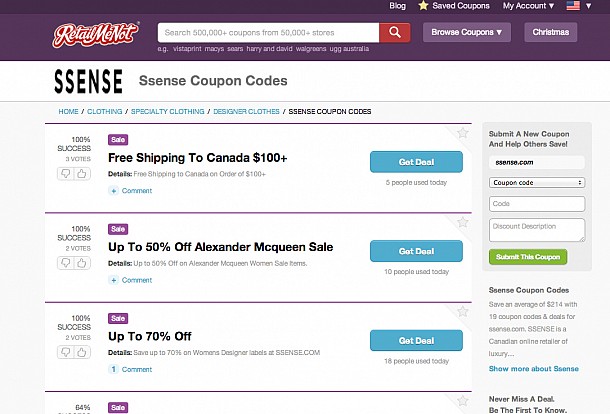Thumbs up the Free Shipping To Canada deal
Screen dimensions: 610x414
tap(82, 174)
